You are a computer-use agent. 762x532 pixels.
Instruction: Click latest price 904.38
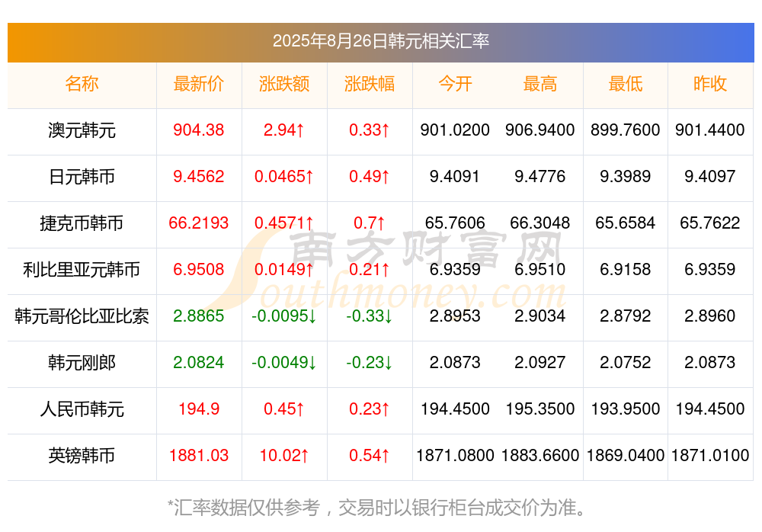199,130
